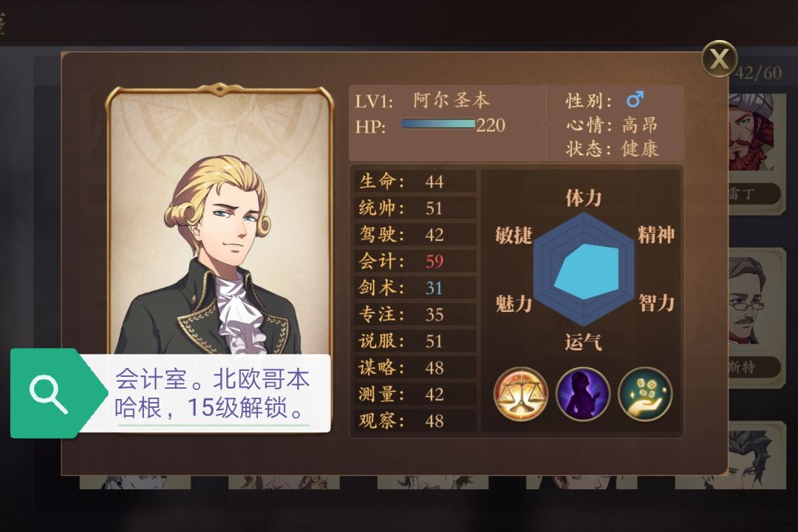The height and width of the screenshot is (532, 798).
Task: Tap the 观察 stat row showing 48
Action: pos(415,420)
